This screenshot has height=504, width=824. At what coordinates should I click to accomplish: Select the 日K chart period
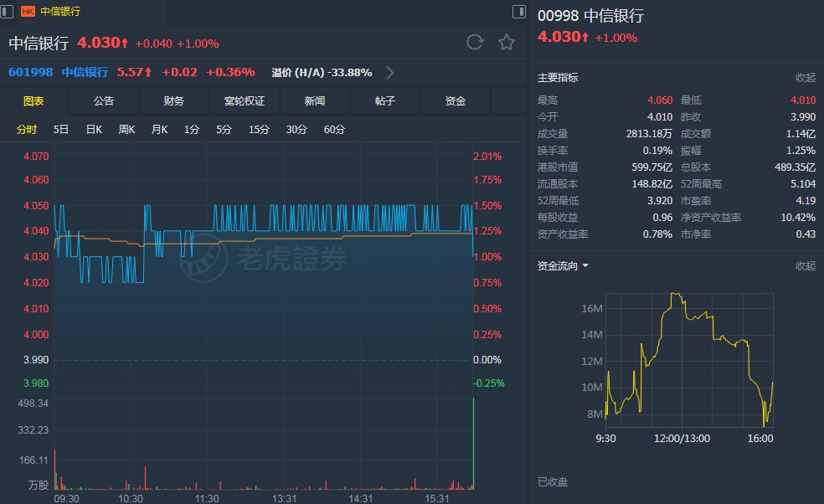tap(94, 129)
